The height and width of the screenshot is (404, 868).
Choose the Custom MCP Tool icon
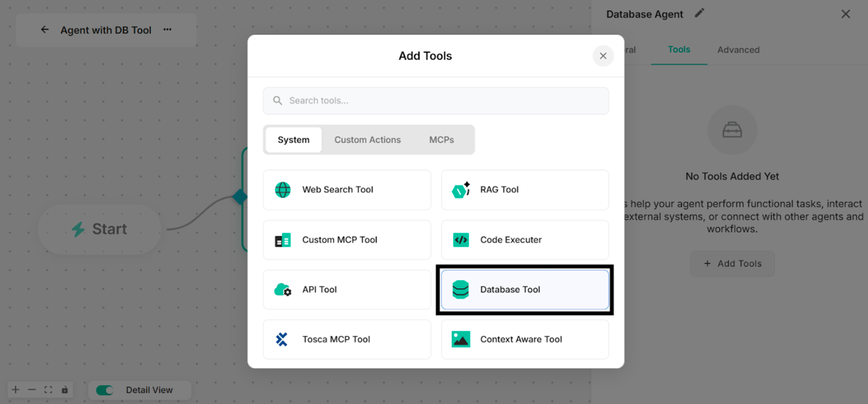tap(283, 240)
